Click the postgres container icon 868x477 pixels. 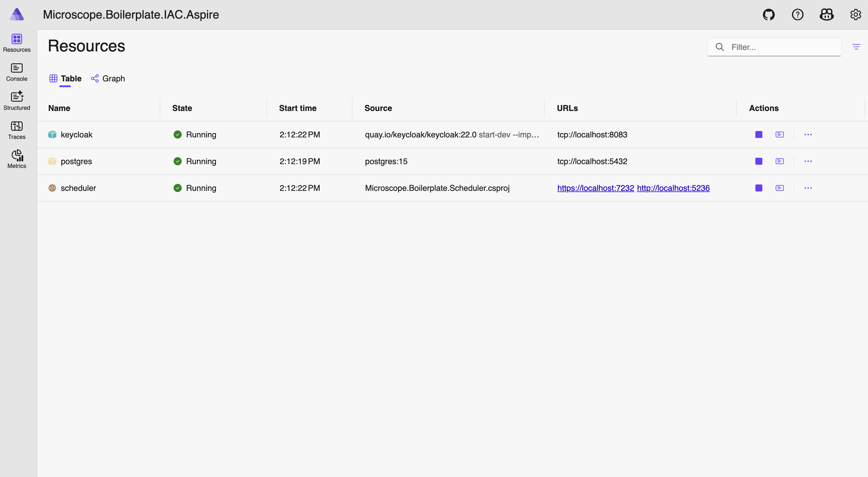point(52,161)
